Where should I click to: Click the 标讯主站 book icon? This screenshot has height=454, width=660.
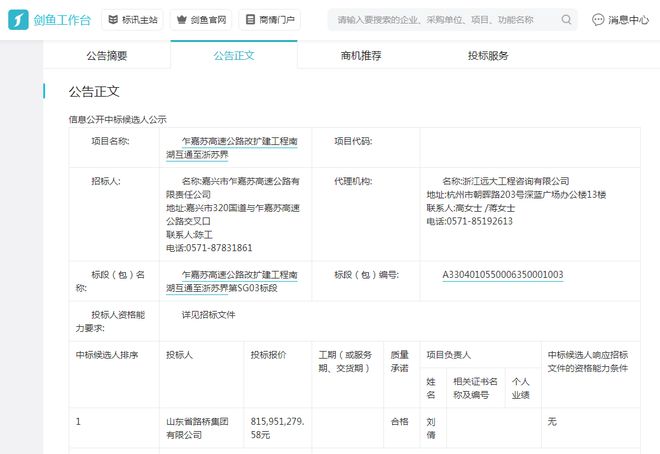(x=113, y=19)
